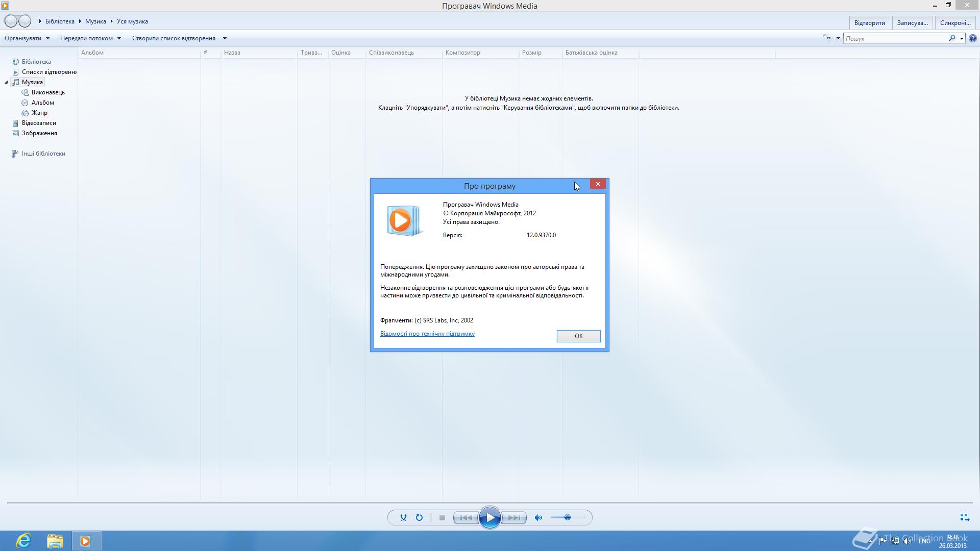Click the Media Player title bar app icon
The image size is (980, 551).
[5, 6]
